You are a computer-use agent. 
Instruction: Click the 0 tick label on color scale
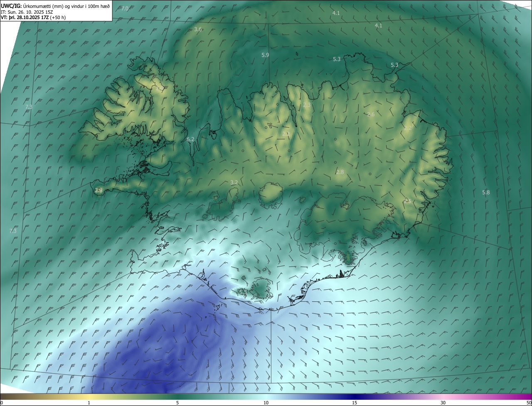point(2,403)
